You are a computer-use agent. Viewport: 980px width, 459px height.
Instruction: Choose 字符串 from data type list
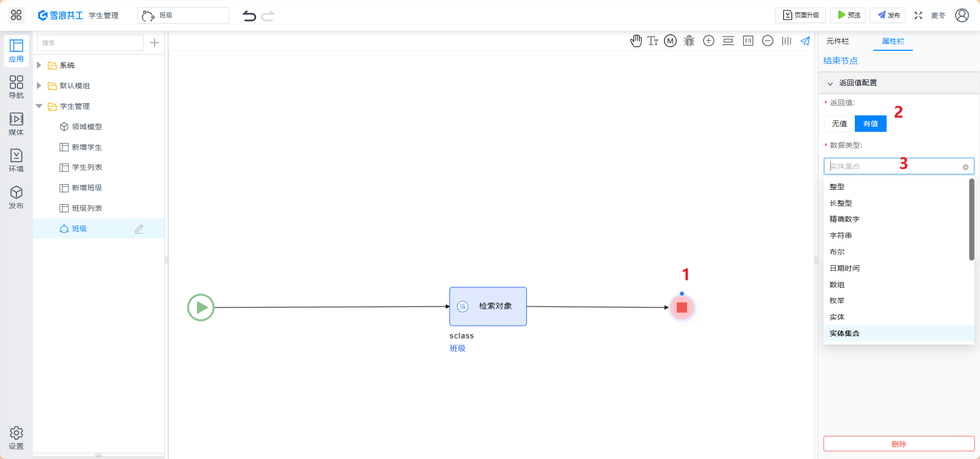[x=896, y=235]
